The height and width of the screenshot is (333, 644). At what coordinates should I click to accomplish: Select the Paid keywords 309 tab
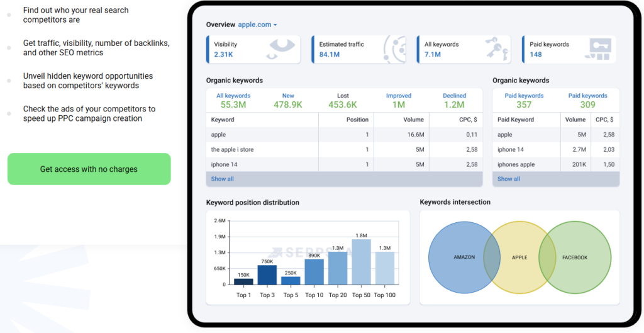[x=588, y=100]
